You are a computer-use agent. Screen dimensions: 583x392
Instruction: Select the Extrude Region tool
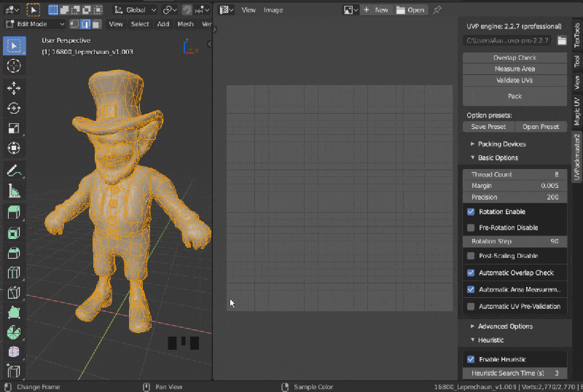coord(14,213)
